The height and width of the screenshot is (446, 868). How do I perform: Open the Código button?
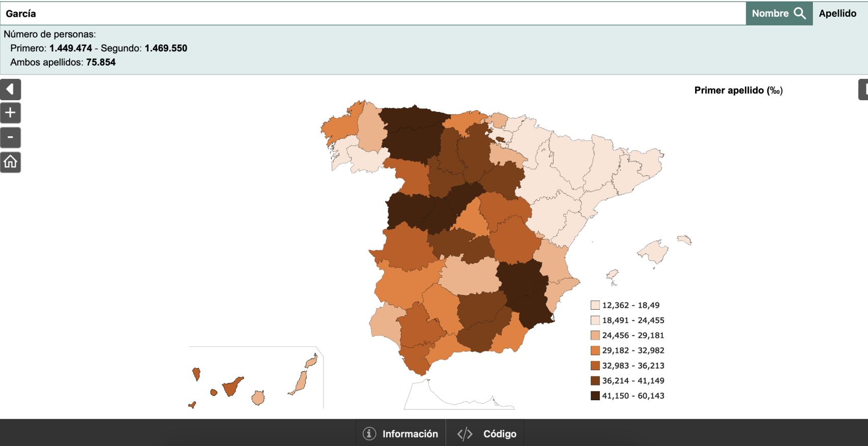coord(486,433)
